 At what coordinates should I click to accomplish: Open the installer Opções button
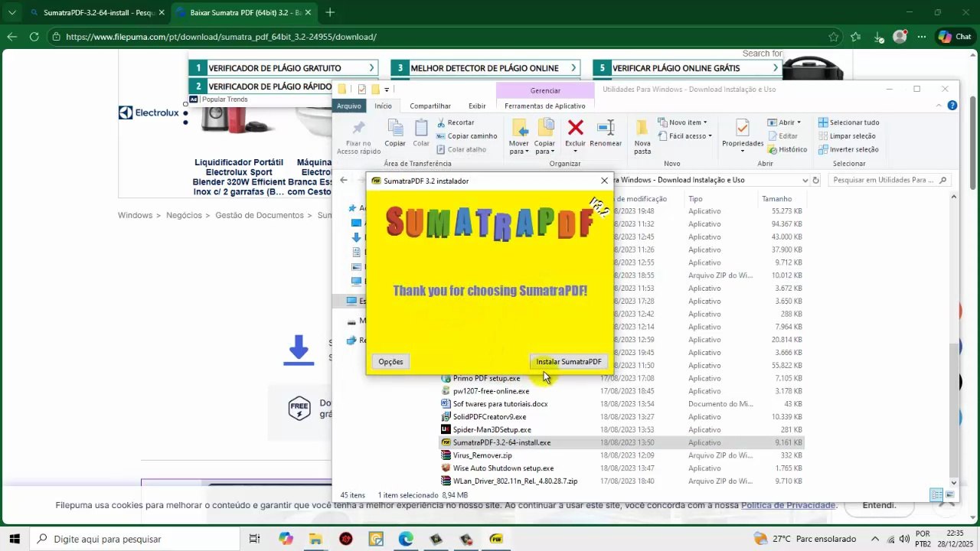[390, 361]
